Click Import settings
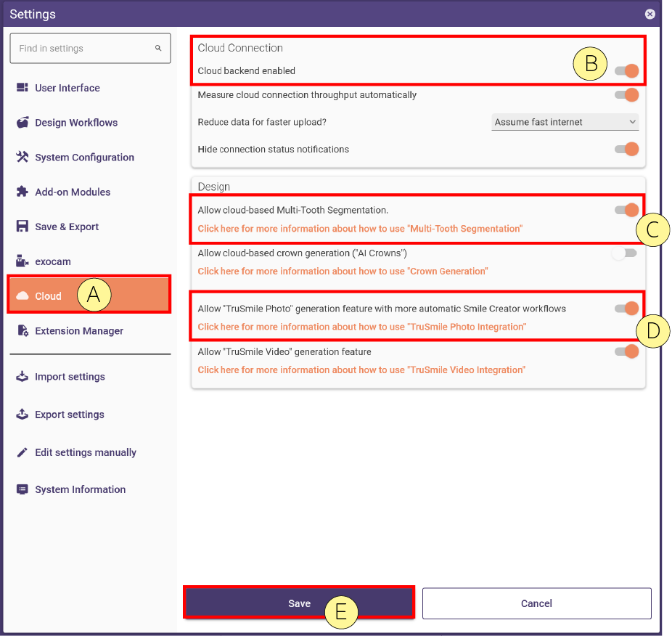Viewport: 672px width, 636px height. pyautogui.click(x=70, y=377)
